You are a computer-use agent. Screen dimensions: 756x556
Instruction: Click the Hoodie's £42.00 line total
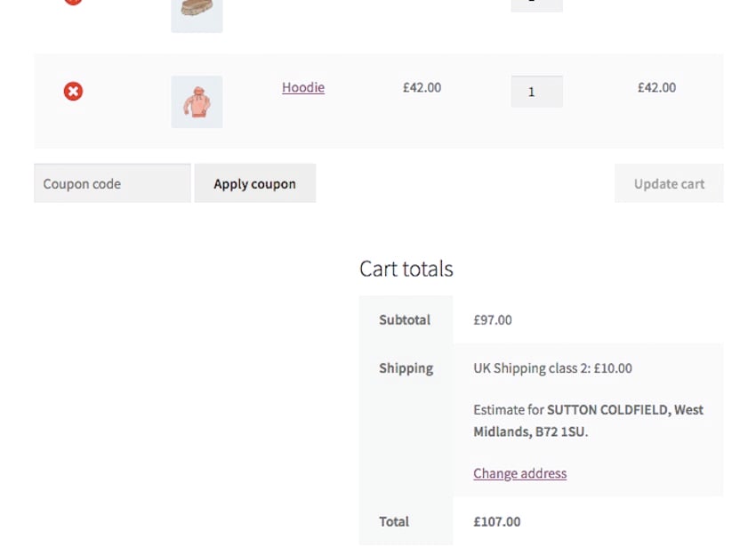[656, 87]
